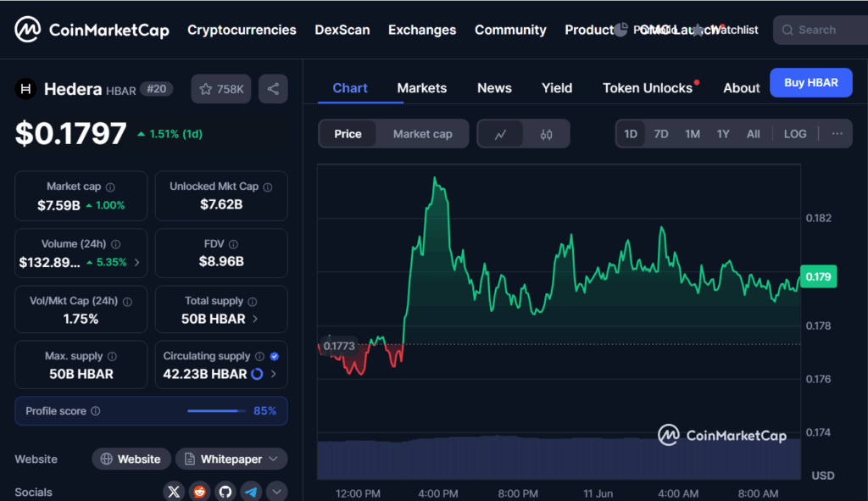
Task: Open the Yield tab
Action: pos(557,88)
